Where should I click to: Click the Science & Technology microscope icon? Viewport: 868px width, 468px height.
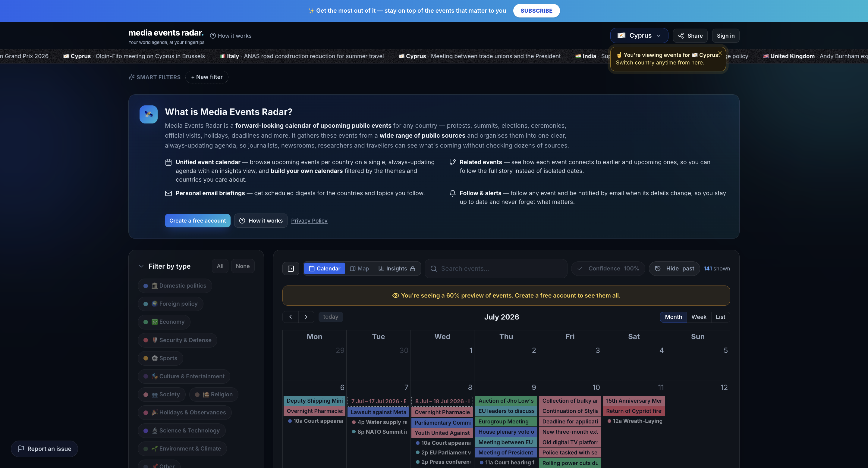pyautogui.click(x=154, y=431)
